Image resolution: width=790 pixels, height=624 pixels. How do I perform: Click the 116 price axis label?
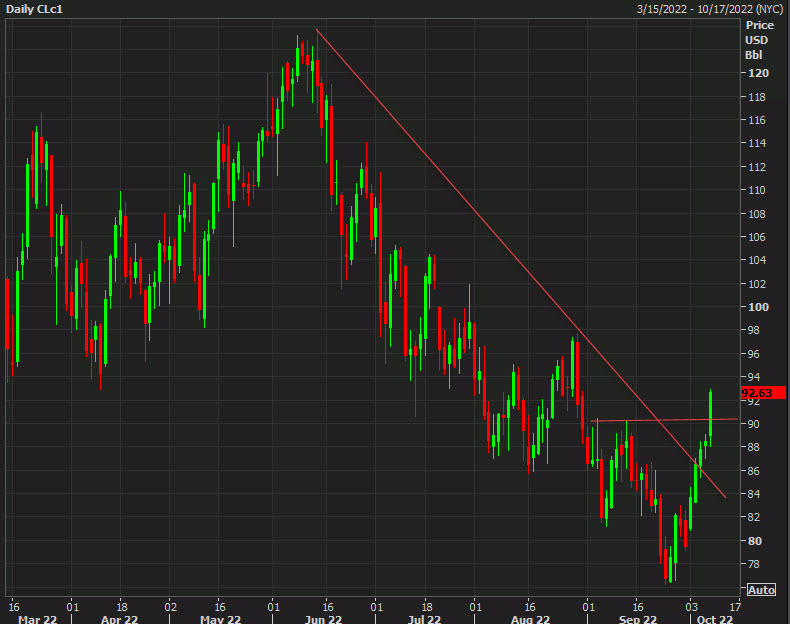point(757,120)
